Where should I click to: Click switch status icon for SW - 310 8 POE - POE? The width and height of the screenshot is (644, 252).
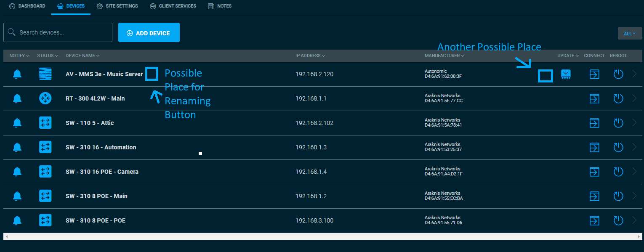45,220
